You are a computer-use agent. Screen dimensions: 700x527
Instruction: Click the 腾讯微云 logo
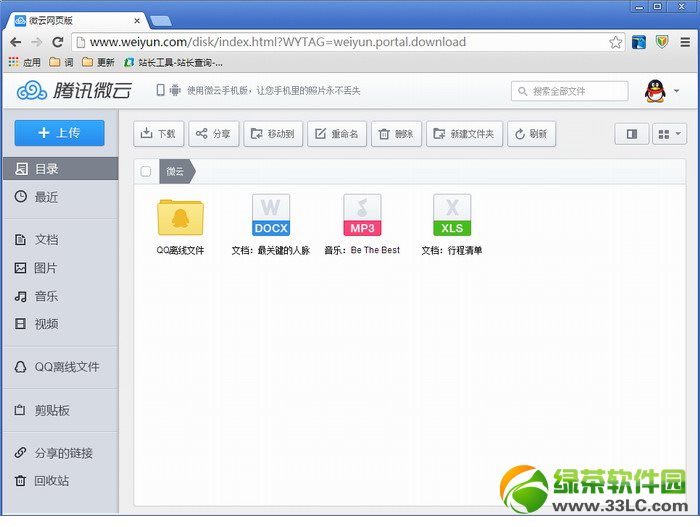click(x=76, y=91)
